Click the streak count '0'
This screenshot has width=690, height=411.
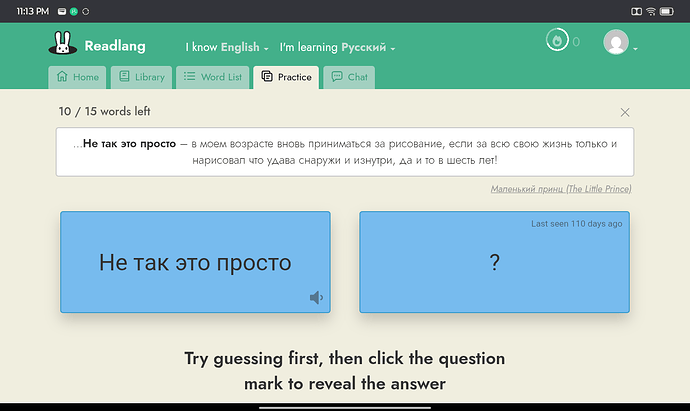click(x=576, y=42)
